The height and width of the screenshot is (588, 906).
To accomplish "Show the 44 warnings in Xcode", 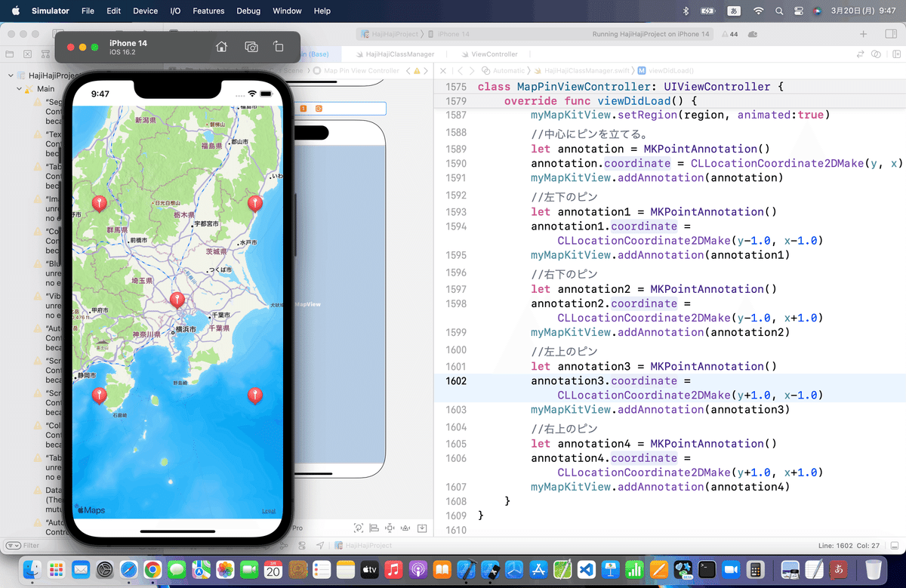I will click(730, 34).
